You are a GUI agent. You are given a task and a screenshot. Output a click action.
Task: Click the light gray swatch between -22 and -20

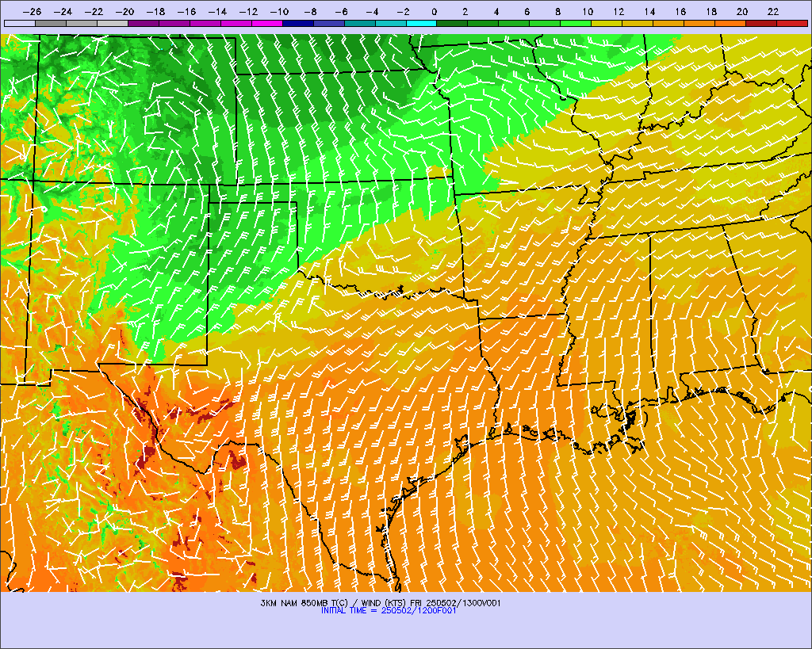(113, 23)
